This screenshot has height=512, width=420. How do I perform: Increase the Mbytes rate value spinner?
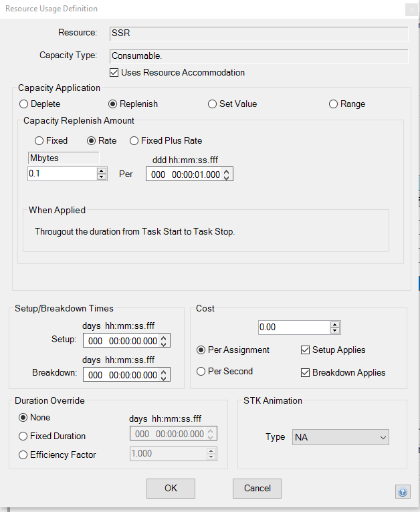(x=102, y=170)
